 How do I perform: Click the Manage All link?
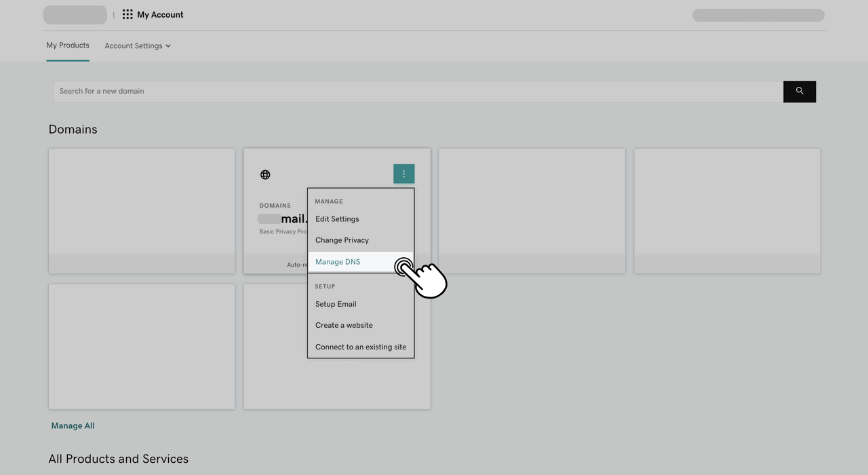coord(73,425)
